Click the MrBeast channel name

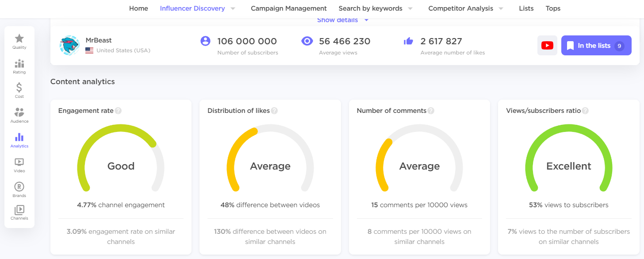coord(99,40)
